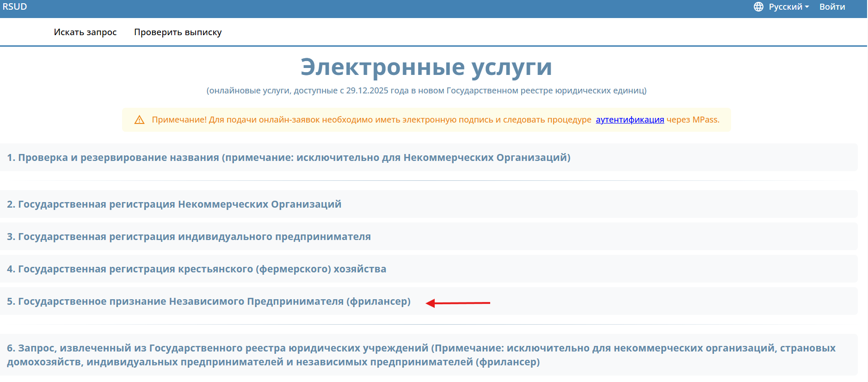Expand item 6 Запрос из Государственного реестра
This screenshot has height=382, width=868.
[x=421, y=355]
